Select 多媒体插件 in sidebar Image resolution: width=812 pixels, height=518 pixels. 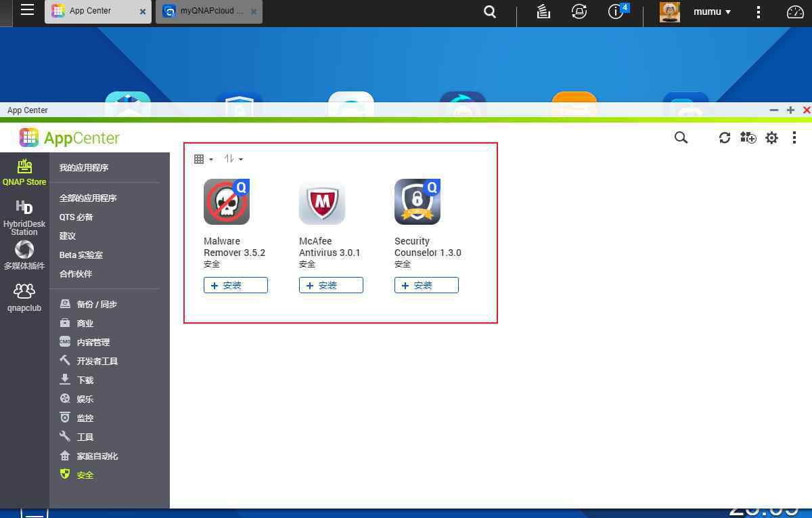coord(24,255)
